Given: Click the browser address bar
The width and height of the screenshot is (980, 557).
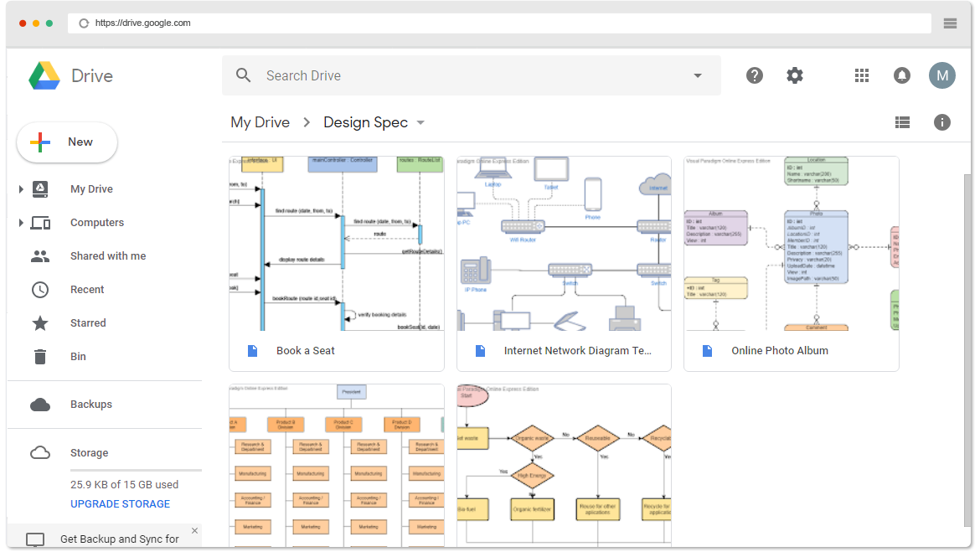Looking at the screenshot, I should coord(499,23).
